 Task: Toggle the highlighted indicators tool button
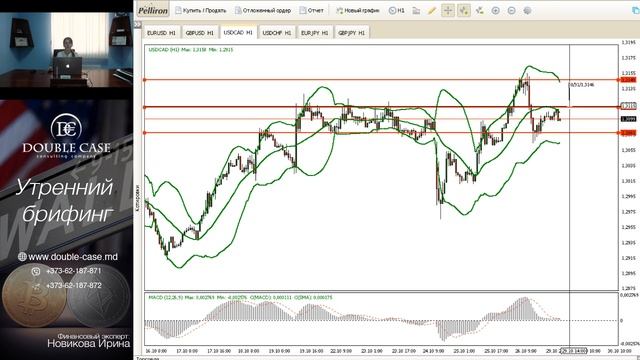(464, 11)
